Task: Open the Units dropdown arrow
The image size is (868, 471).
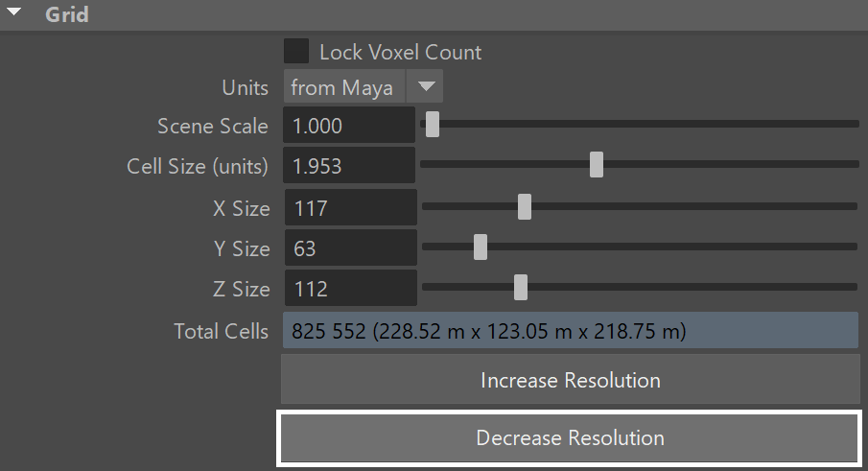Action: click(425, 86)
